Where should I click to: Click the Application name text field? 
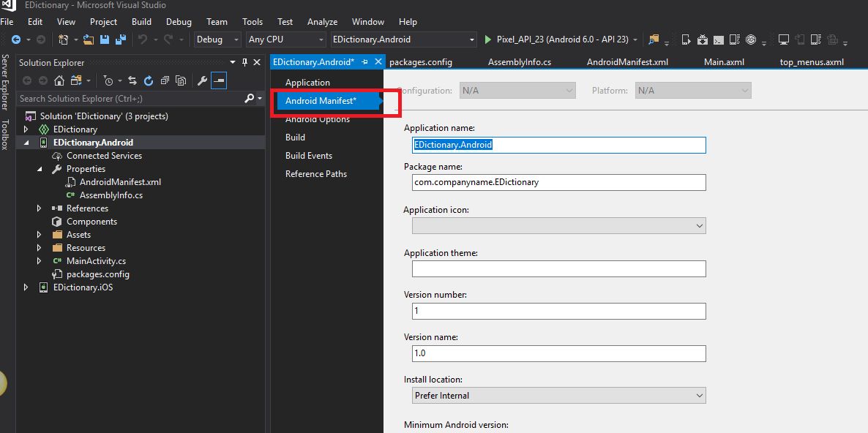pos(558,145)
